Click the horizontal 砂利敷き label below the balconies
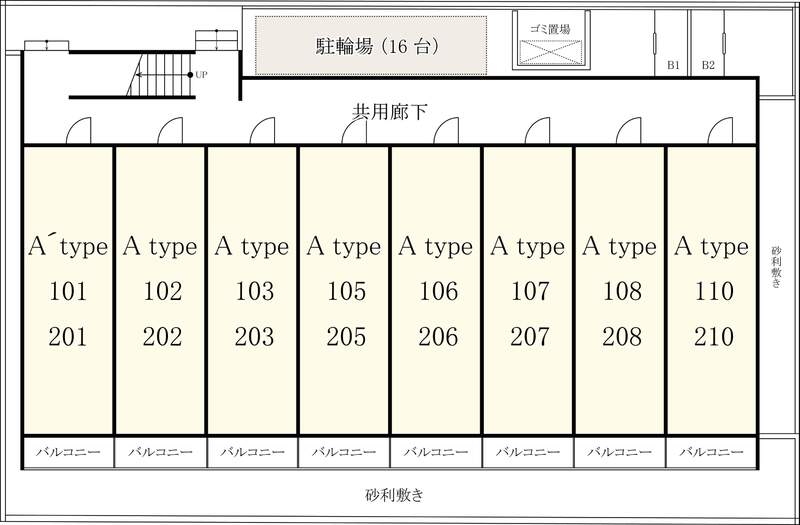 tap(394, 495)
